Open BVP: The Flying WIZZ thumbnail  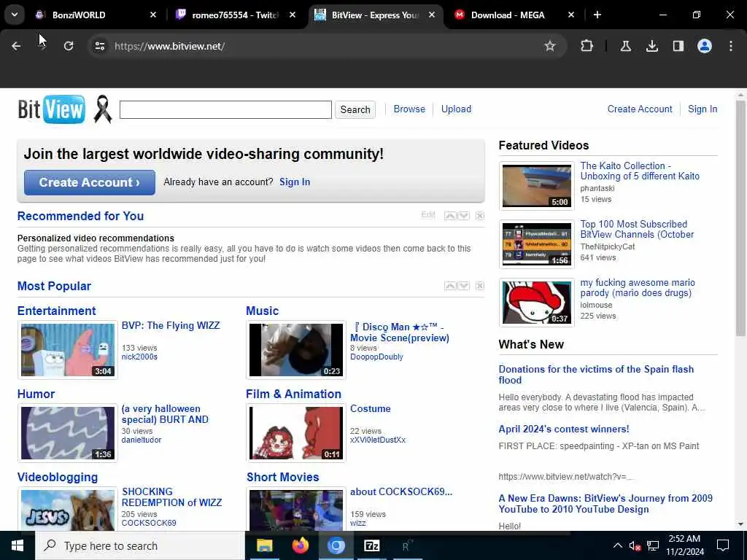[68, 350]
